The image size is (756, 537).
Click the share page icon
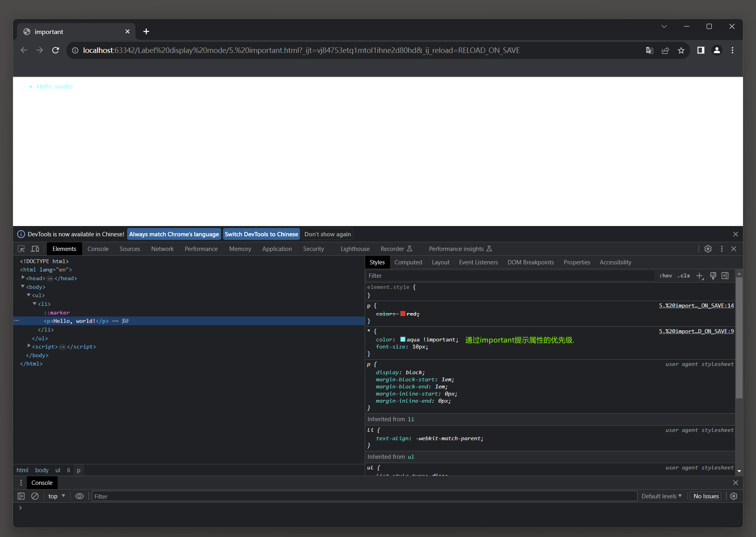point(665,50)
